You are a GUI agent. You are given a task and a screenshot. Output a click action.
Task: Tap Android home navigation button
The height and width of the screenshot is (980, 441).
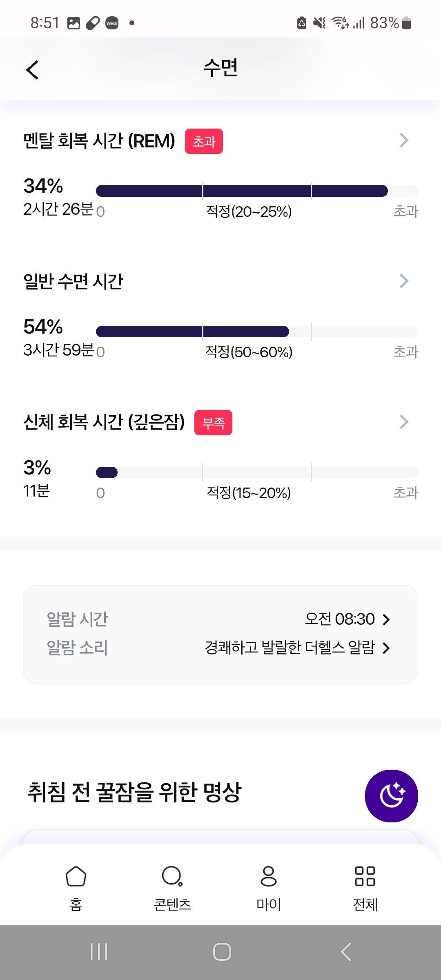222,952
